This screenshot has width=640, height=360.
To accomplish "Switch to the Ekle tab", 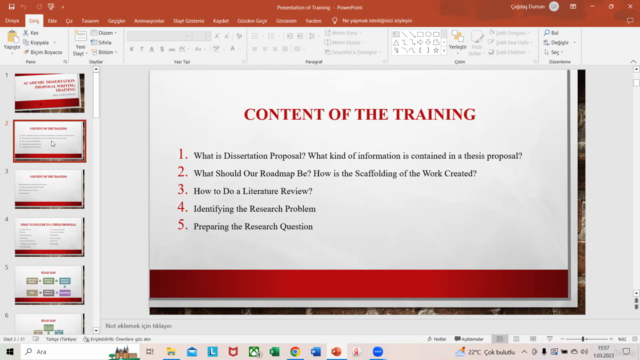I will point(52,21).
